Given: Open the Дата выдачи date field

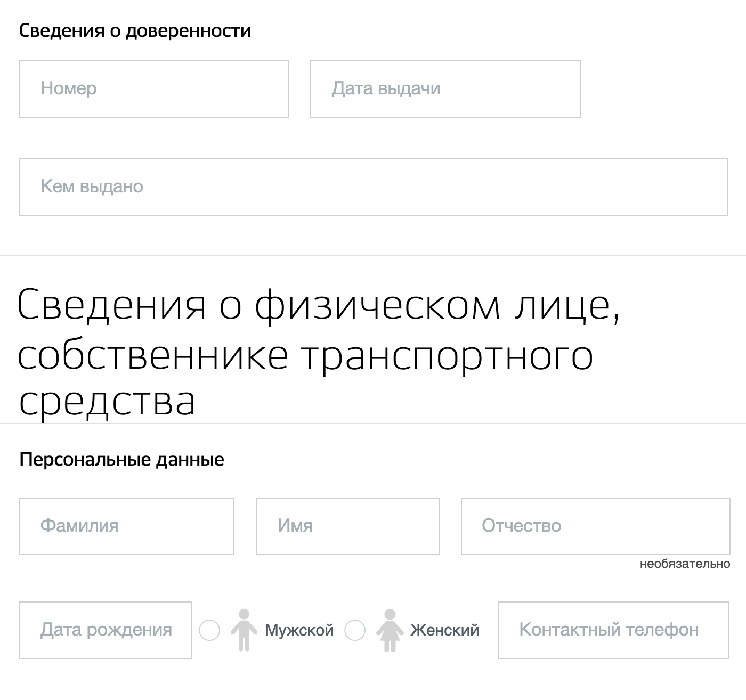Looking at the screenshot, I should (x=444, y=89).
